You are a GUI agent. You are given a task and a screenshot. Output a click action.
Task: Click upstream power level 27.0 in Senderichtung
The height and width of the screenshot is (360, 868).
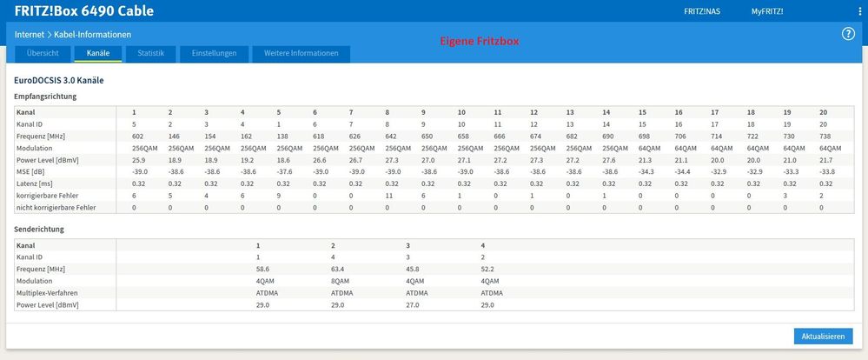(413, 305)
